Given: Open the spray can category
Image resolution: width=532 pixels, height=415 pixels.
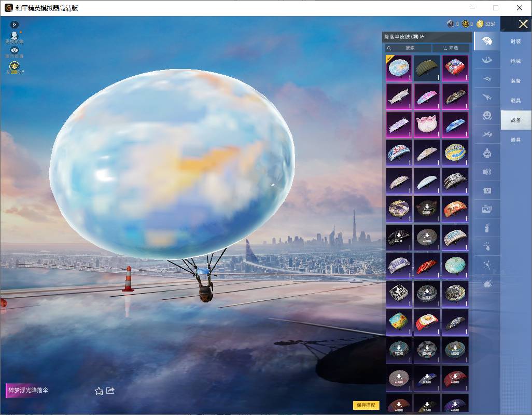Looking at the screenshot, I should 487,228.
